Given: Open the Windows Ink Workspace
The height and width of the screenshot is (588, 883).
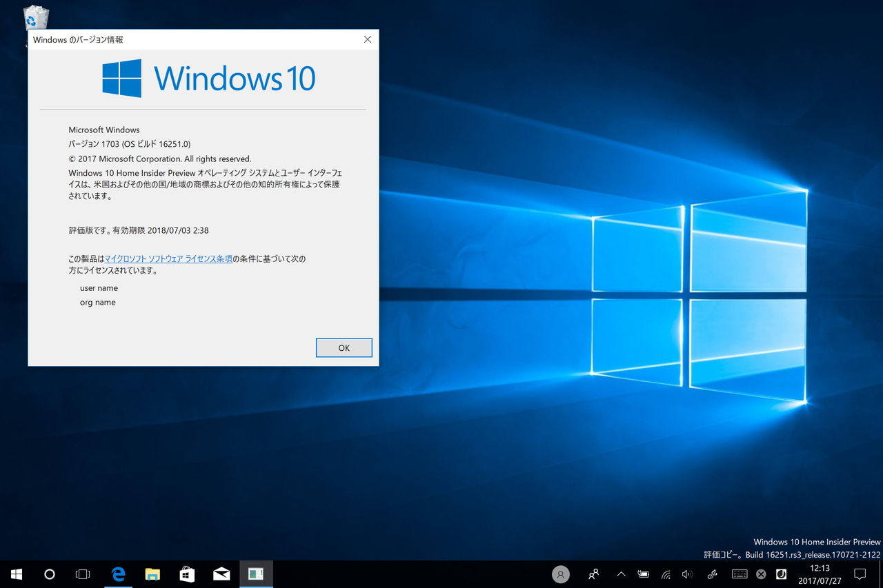Looking at the screenshot, I should (x=712, y=574).
